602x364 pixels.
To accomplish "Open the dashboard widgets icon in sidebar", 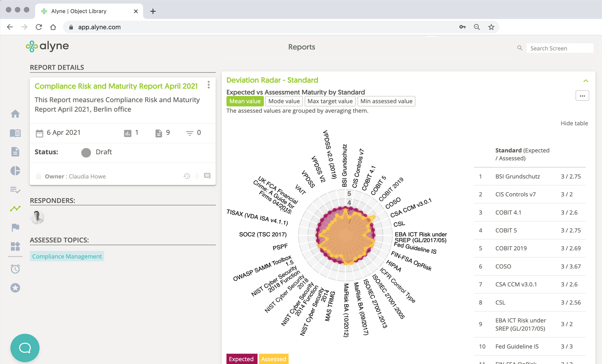I will click(15, 246).
